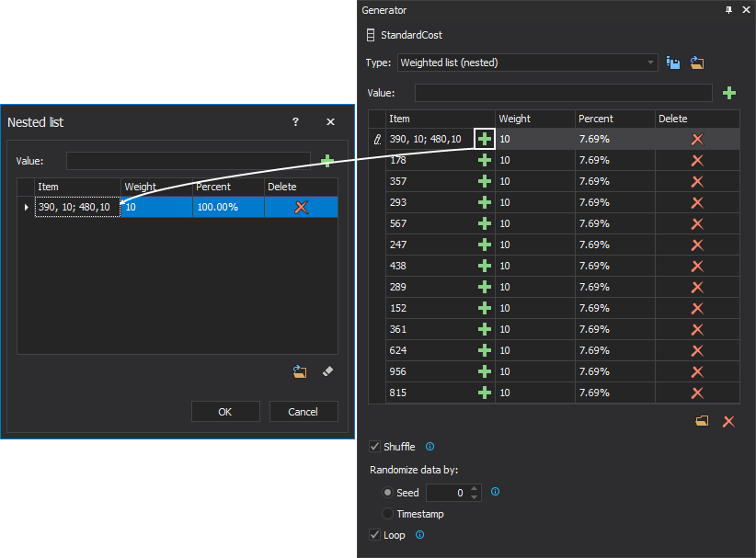Click OK in the Nested list dialog
The image size is (756, 558).
point(225,412)
